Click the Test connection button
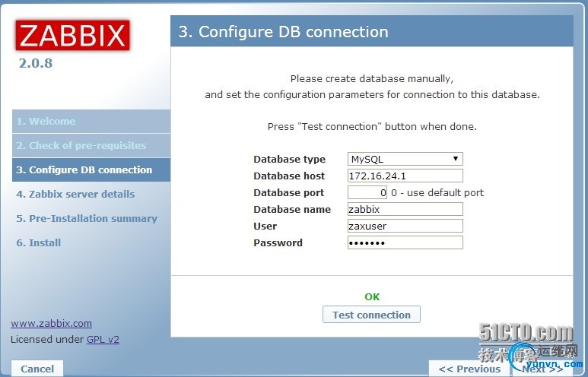This screenshot has width=588, height=377. click(x=371, y=315)
